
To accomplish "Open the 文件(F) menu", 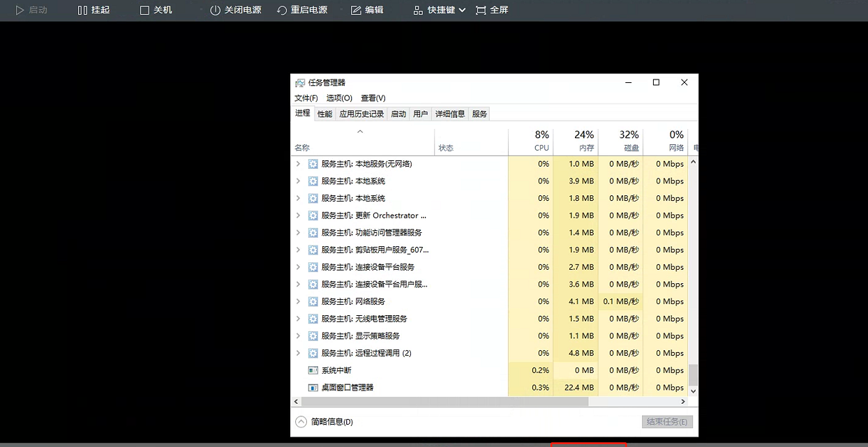I will tap(306, 98).
